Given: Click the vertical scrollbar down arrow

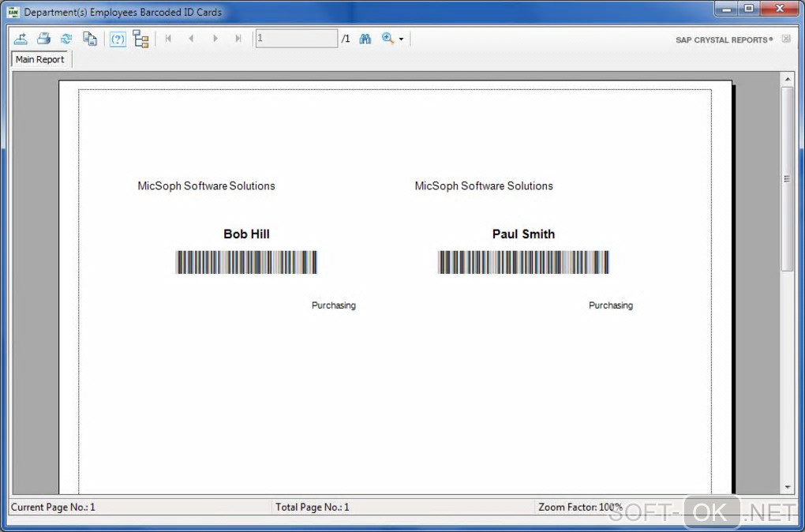Looking at the screenshot, I should click(x=787, y=487).
